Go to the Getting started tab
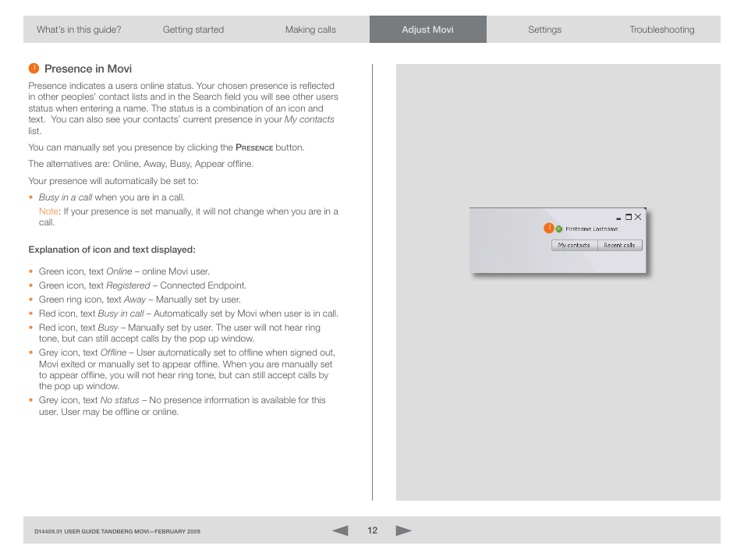This screenshot has height=560, width=744. tap(193, 30)
